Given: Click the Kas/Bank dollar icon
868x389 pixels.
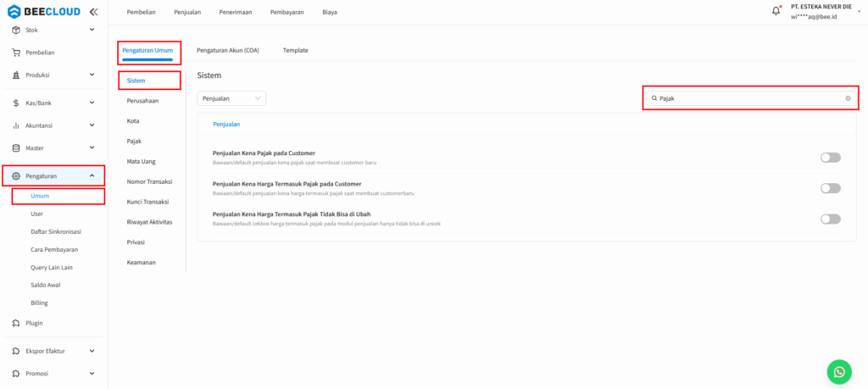Looking at the screenshot, I should [x=17, y=103].
